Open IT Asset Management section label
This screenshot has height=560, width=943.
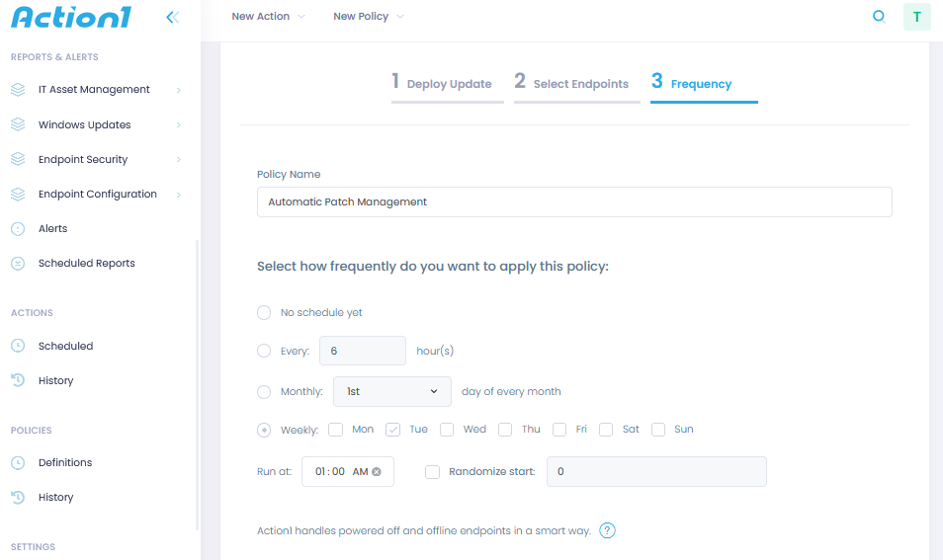tap(94, 90)
